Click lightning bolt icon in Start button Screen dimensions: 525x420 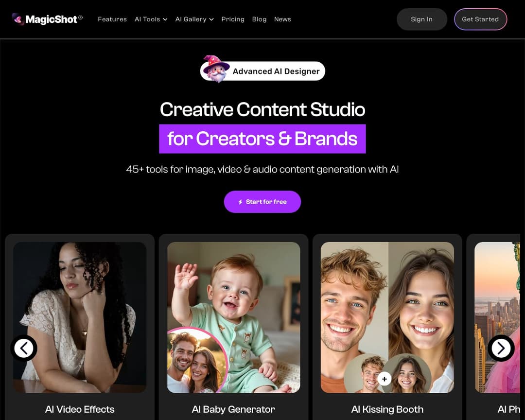coord(240,202)
